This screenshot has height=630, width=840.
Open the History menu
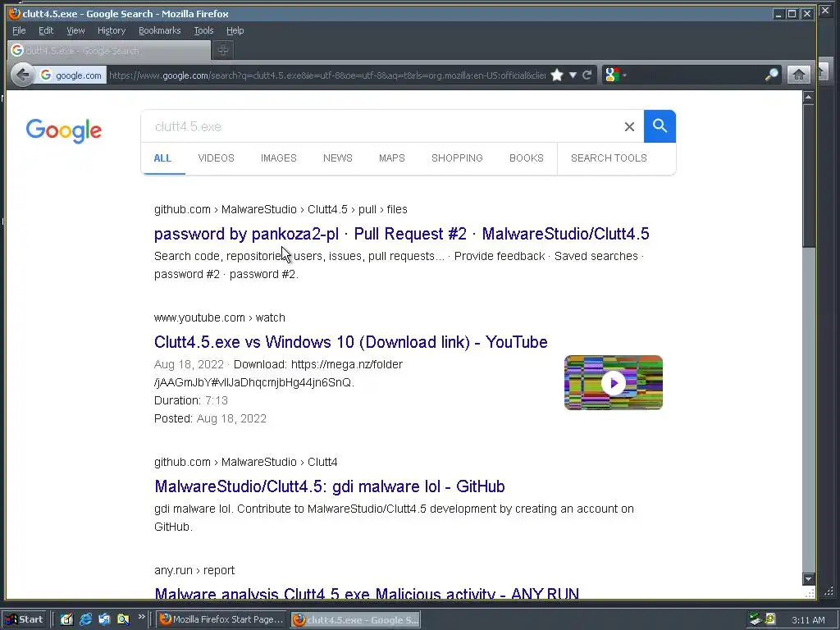(x=112, y=30)
